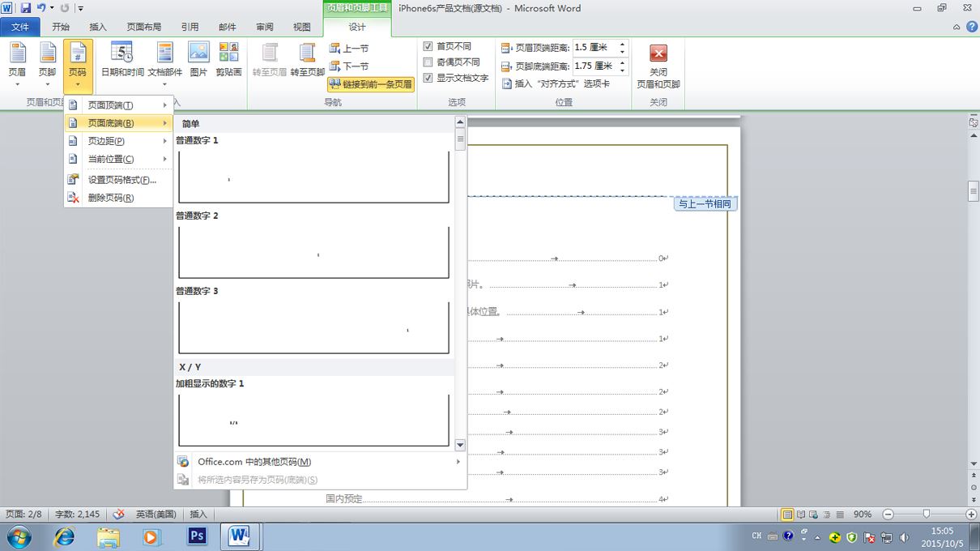
Task: Open 文档部件 (Quick Parts) button
Action: click(x=164, y=65)
